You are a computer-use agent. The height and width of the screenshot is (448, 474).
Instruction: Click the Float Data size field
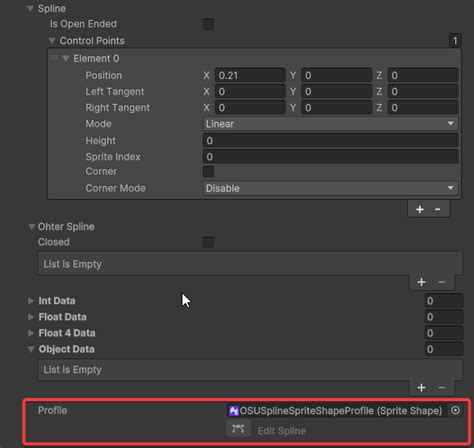[x=444, y=317]
